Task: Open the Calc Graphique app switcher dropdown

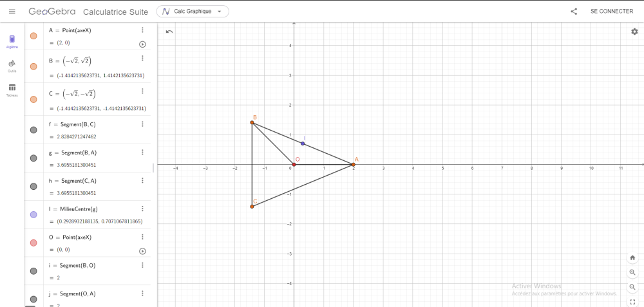Action: point(193,12)
